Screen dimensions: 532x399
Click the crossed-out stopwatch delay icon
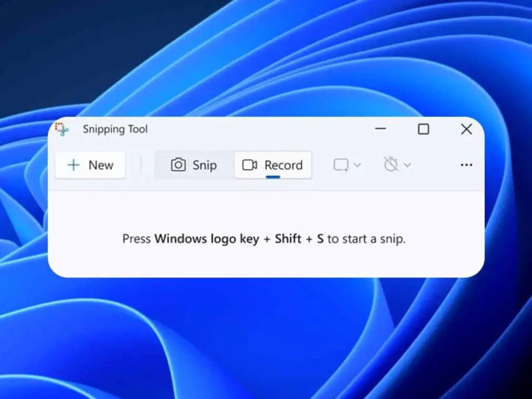(391, 165)
